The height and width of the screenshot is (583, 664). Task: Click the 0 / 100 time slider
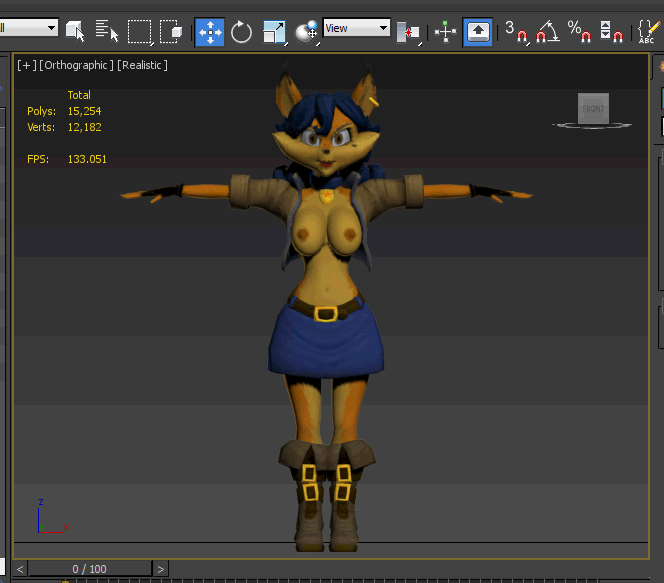[90, 569]
